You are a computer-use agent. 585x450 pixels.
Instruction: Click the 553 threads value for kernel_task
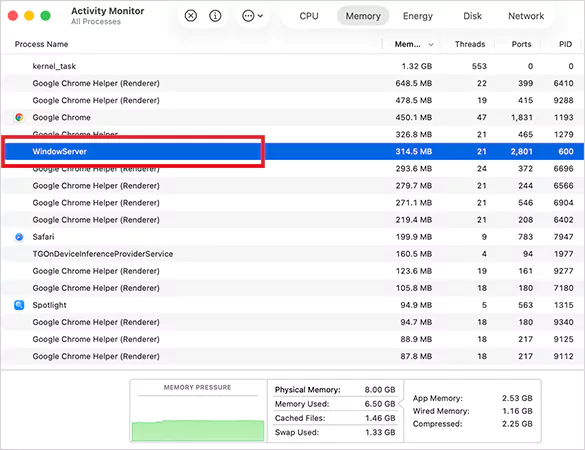click(479, 66)
